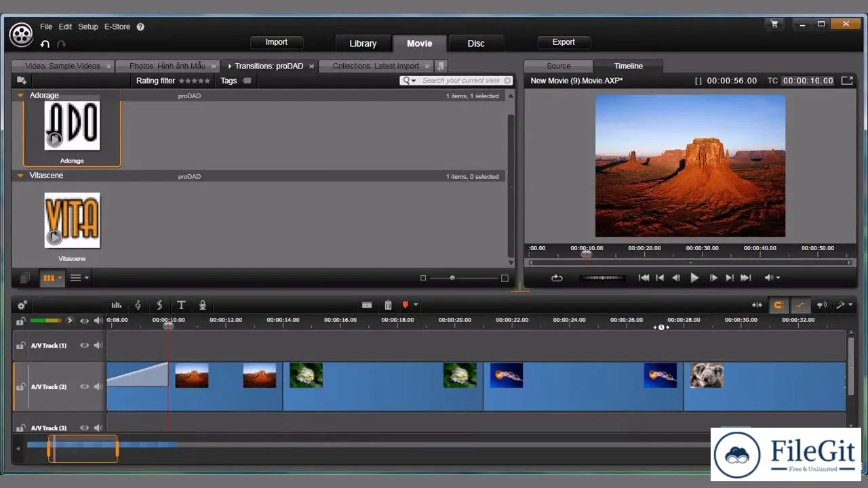Open the Setup menu

pos(88,27)
